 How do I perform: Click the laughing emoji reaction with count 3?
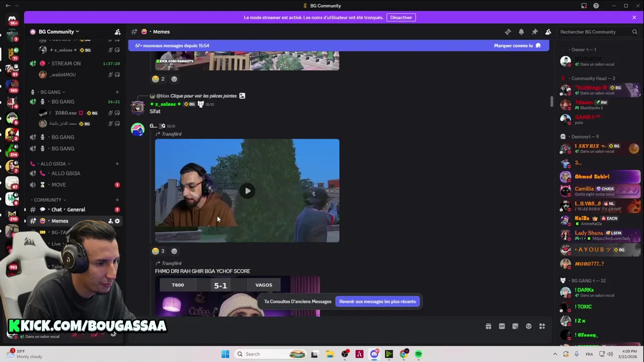coord(158,251)
